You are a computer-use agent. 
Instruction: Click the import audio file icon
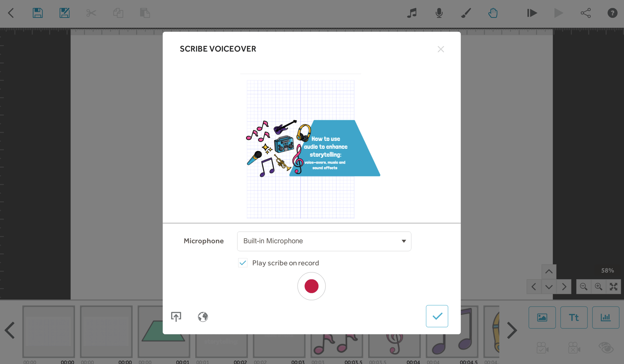click(x=176, y=316)
